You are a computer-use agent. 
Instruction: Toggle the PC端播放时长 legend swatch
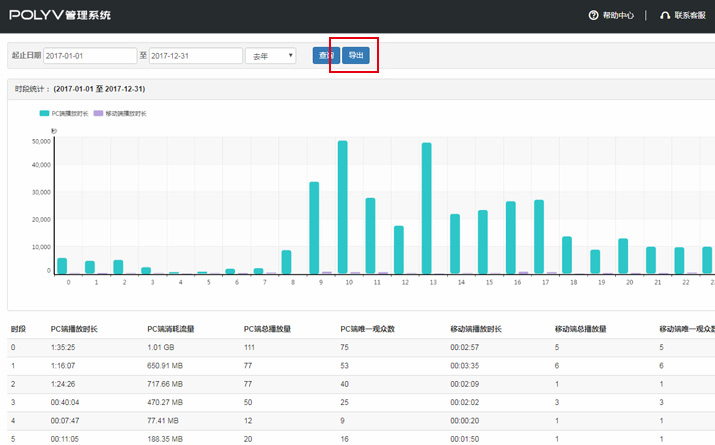coord(45,114)
